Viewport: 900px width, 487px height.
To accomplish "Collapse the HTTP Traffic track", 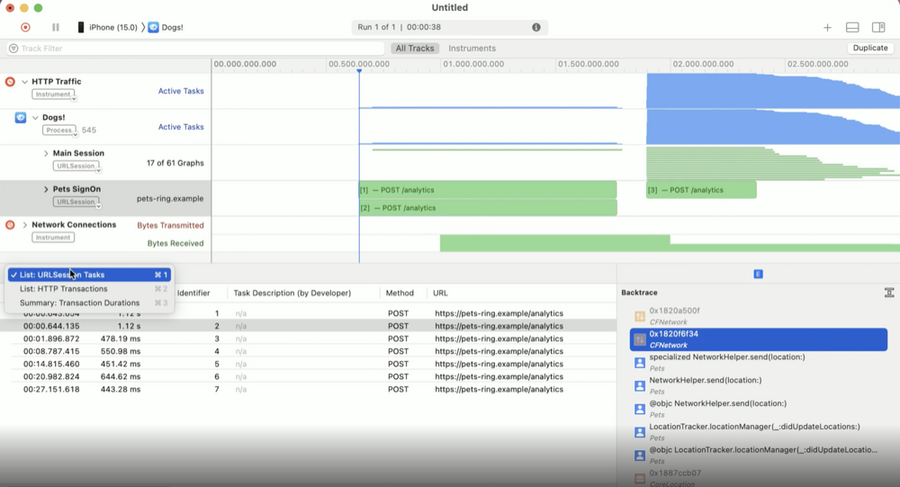I will (25, 82).
